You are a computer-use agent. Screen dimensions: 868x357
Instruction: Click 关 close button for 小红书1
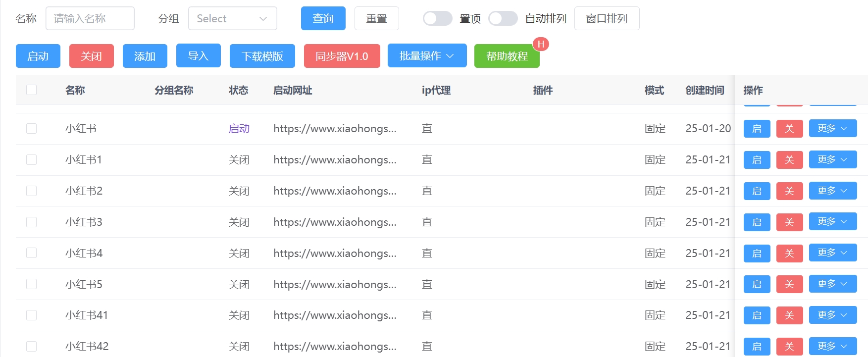(x=790, y=159)
